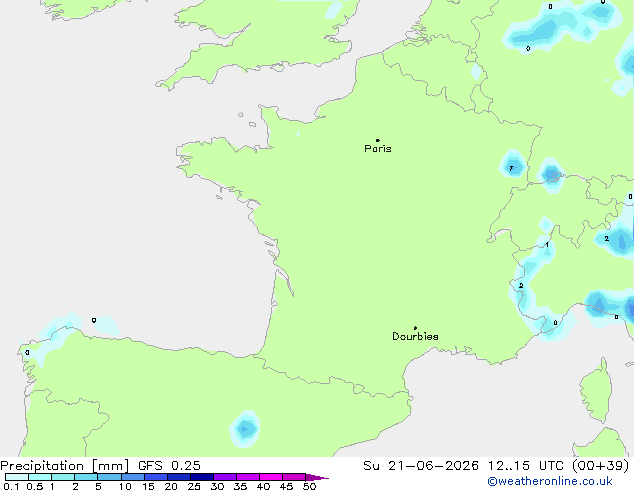Screen dimensions: 634x490
Task: Pick the 0.1–0.5 mm legend swatch
Action: [x=17, y=477]
